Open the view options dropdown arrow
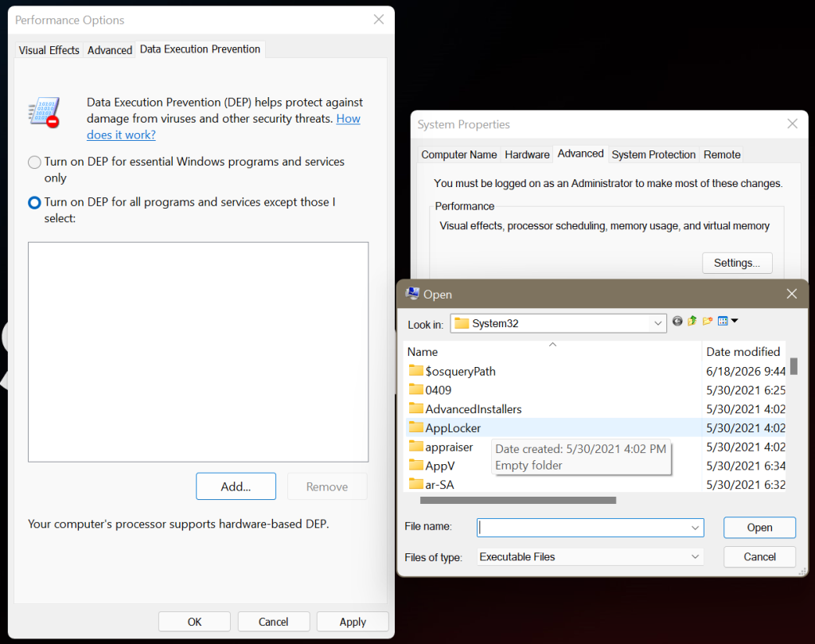The width and height of the screenshot is (815, 644). tap(735, 321)
